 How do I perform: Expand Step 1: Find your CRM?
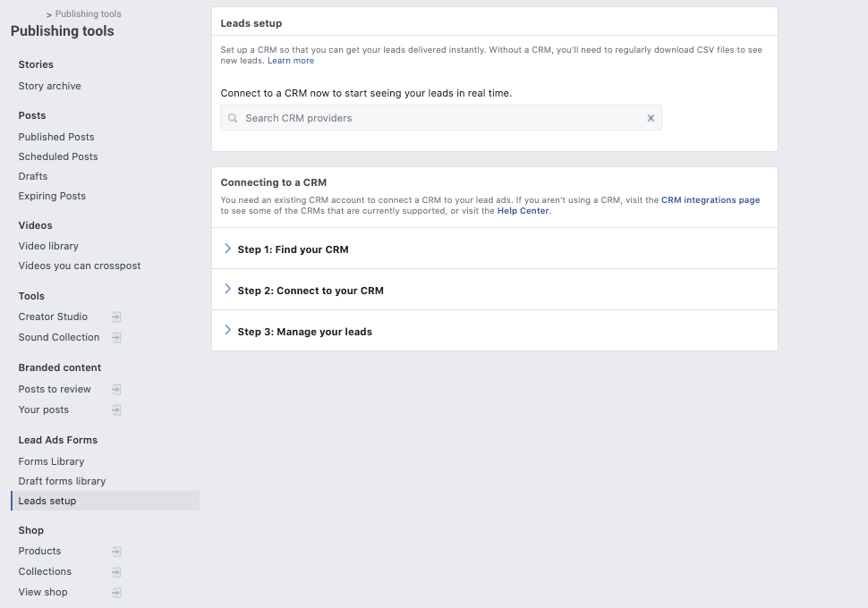293,249
